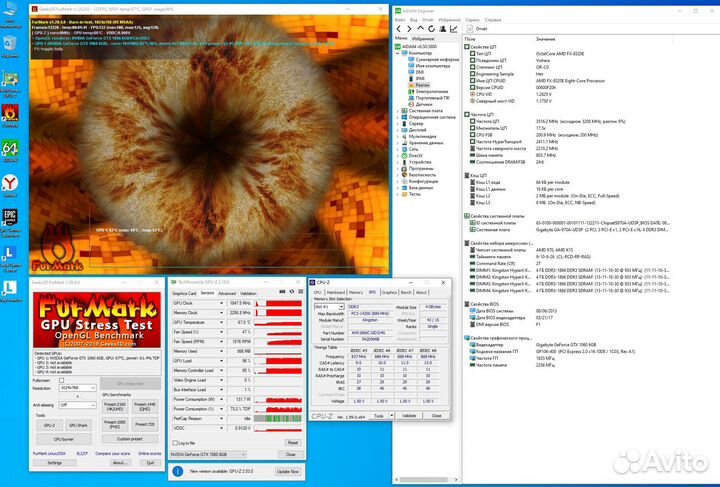Open the CPU-Z Mainboard tab

point(336,292)
